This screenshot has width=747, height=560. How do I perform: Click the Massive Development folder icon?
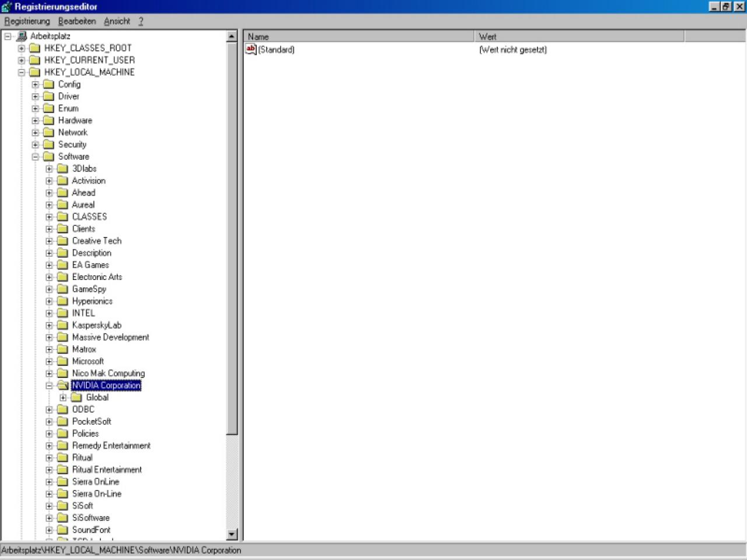[63, 337]
